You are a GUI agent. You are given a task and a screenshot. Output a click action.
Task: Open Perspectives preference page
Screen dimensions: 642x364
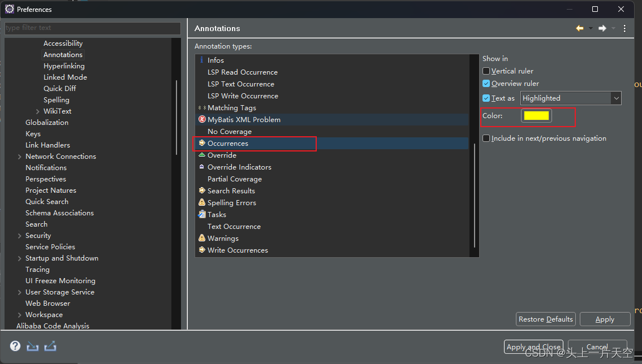45,179
